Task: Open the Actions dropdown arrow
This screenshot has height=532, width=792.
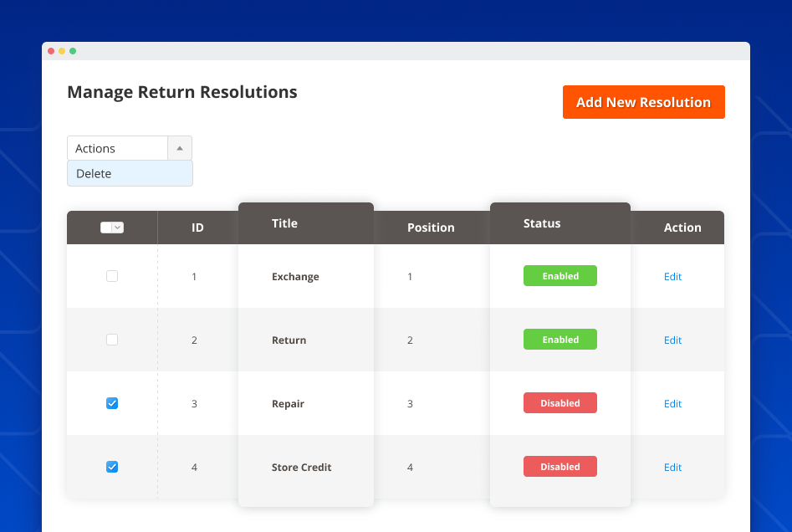Action: pos(179,147)
